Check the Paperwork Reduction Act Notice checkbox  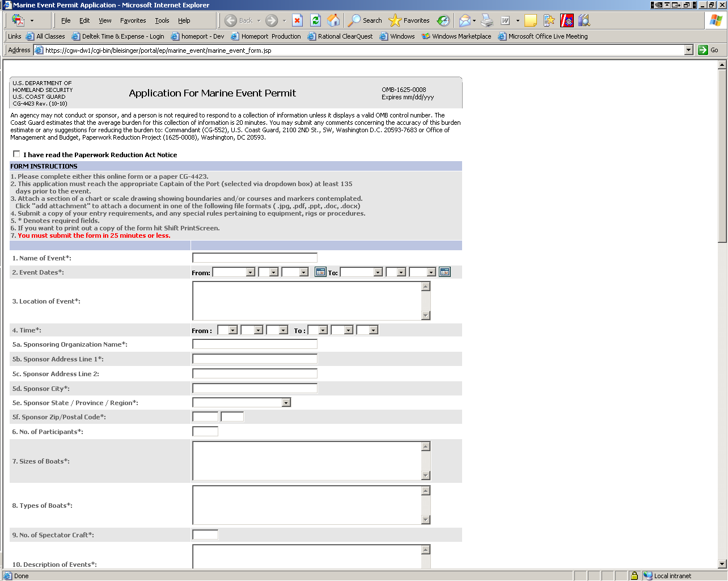tap(16, 154)
